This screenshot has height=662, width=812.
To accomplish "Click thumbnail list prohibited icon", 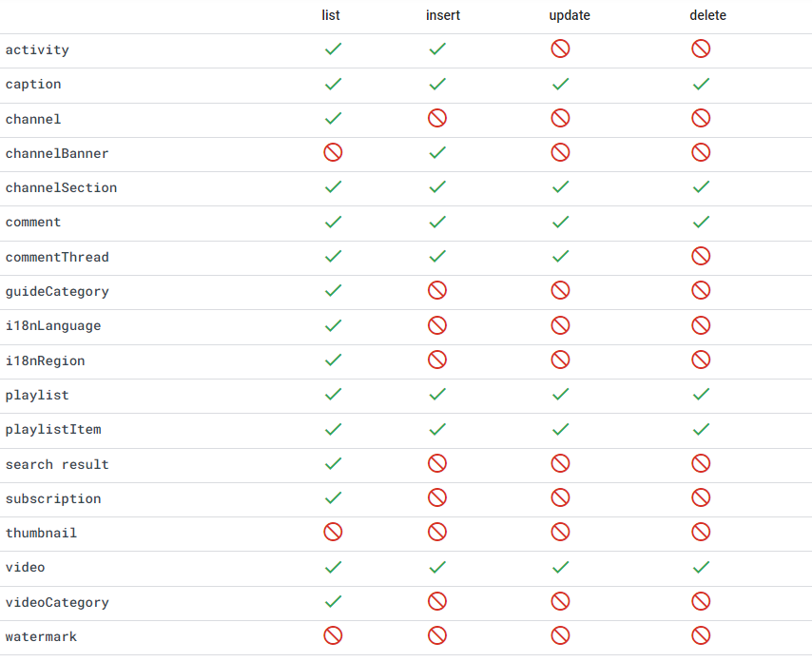I will tap(333, 532).
